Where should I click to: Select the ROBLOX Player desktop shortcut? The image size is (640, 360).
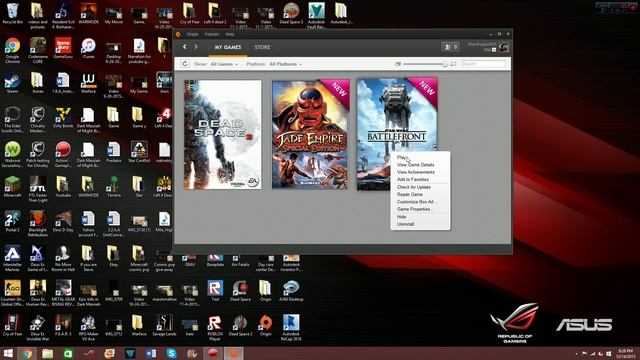[x=215, y=327]
